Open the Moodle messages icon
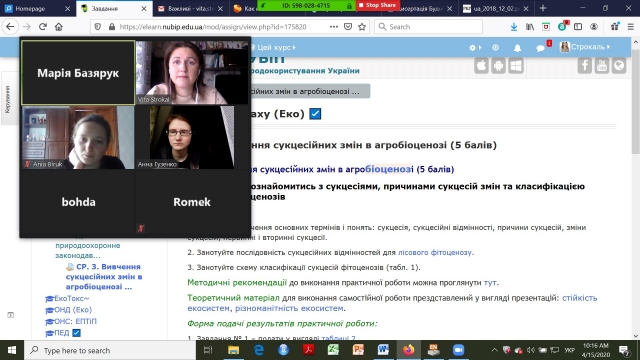 pos(540,48)
